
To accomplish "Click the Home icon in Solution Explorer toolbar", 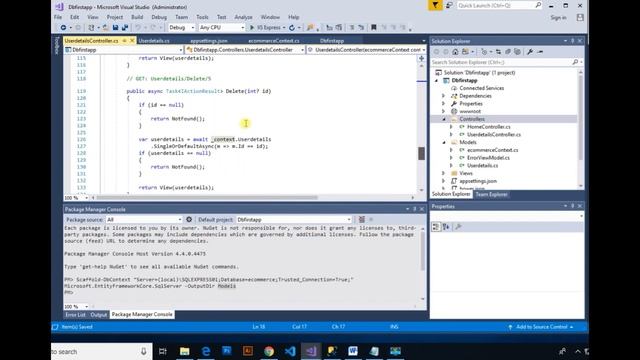I will point(455,52).
